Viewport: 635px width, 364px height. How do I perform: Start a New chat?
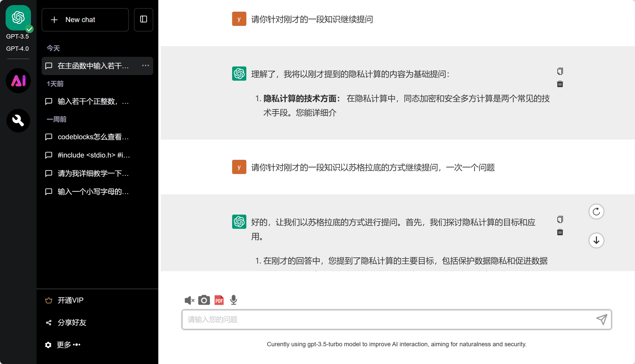[85, 20]
